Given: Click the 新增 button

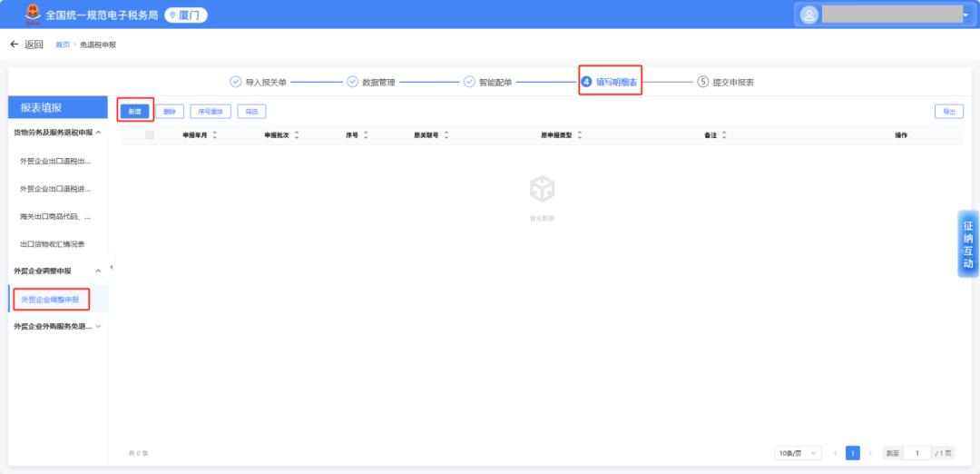Looking at the screenshot, I should click(x=134, y=112).
